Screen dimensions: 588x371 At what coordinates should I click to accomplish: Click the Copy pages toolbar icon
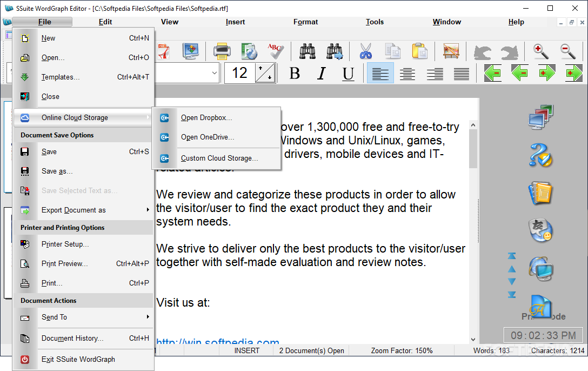click(392, 51)
